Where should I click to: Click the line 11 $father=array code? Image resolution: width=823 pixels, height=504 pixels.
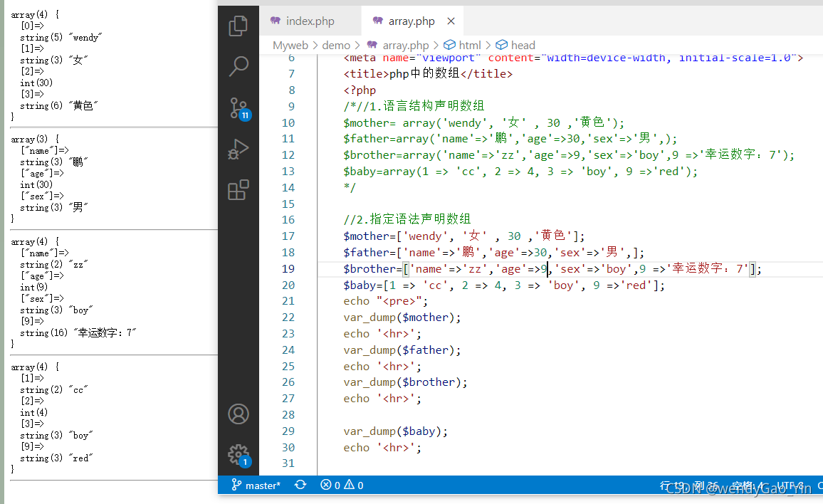[x=510, y=139]
